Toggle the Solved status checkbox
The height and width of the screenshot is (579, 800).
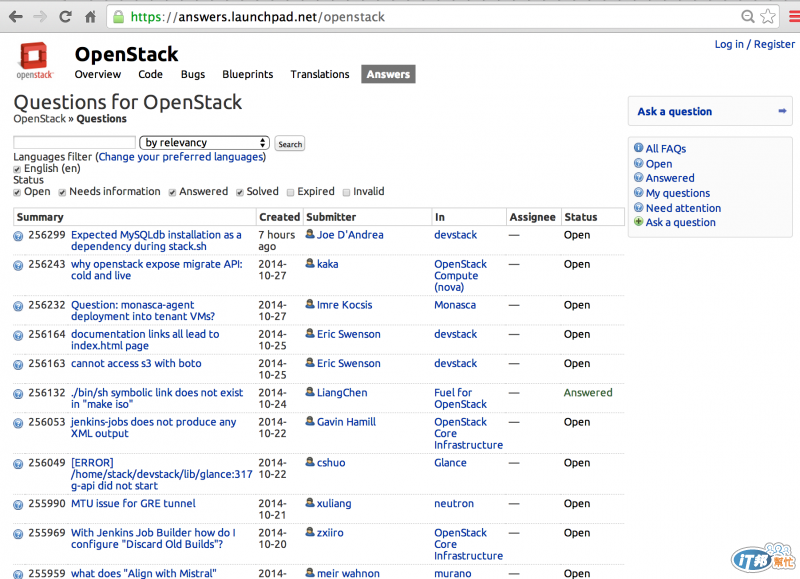(239, 192)
